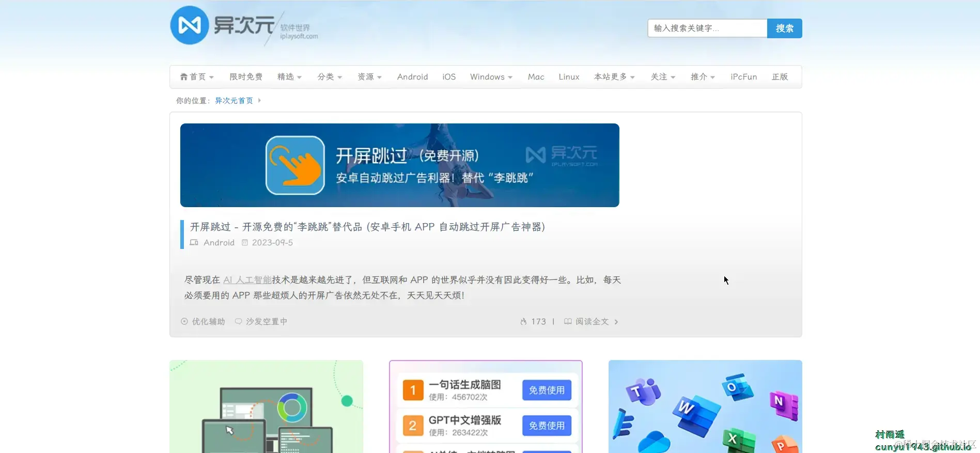
Task: Open the Linux nav section
Action: pos(569,77)
